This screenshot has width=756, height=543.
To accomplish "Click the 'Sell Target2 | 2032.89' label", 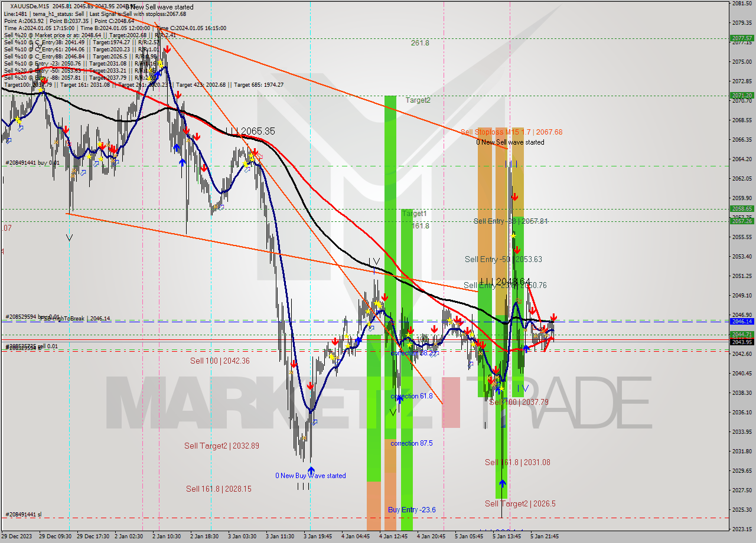I will (x=221, y=446).
